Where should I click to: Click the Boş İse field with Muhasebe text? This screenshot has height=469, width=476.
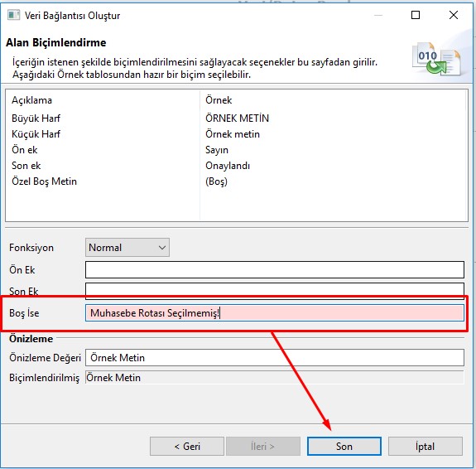pos(275,312)
